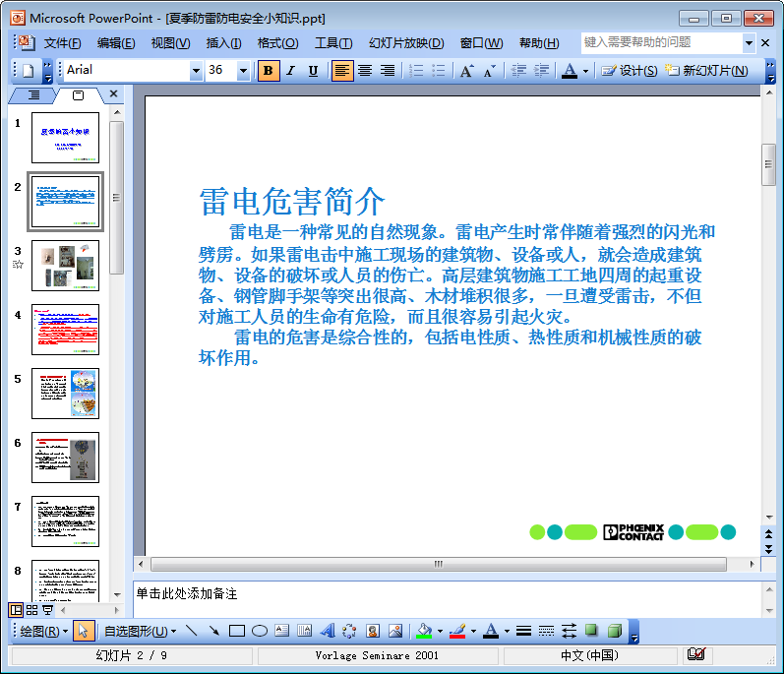Open the 帮助(H) menu
Viewport: 784px width, 674px height.
pos(539,43)
